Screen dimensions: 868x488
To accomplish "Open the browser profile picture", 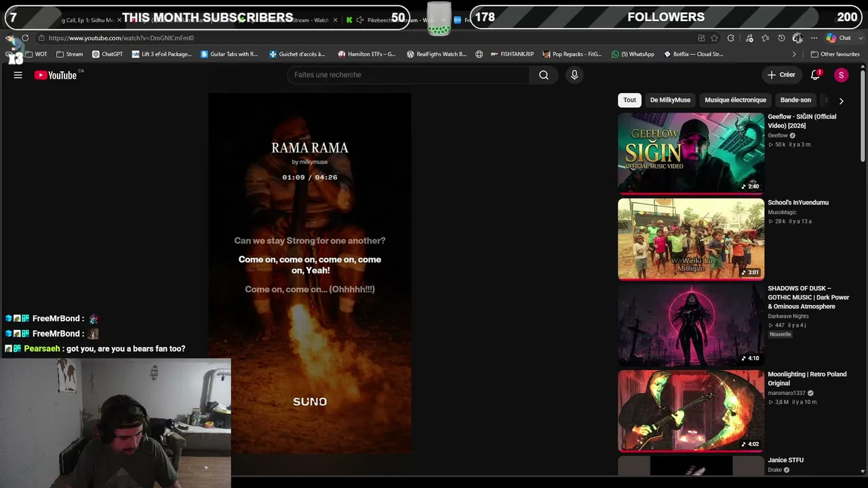I will (x=797, y=38).
